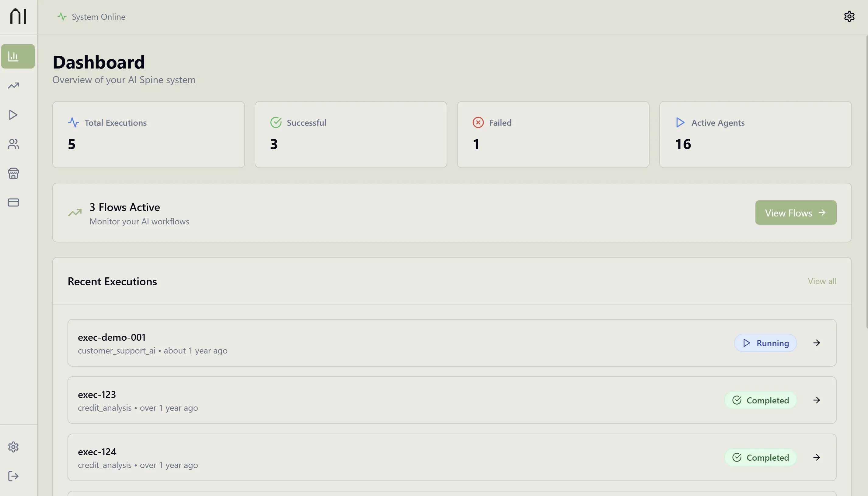
Task: Click the System Online status text
Action: (x=98, y=17)
